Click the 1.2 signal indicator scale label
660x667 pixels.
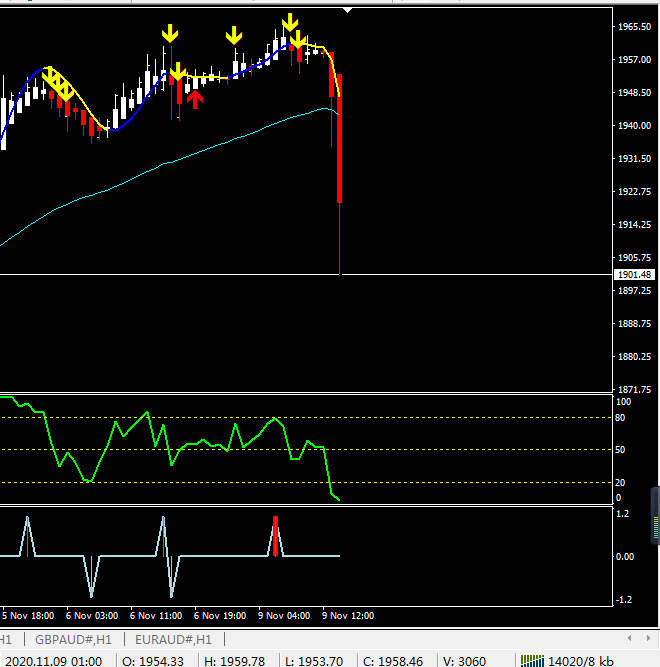pyautogui.click(x=622, y=514)
